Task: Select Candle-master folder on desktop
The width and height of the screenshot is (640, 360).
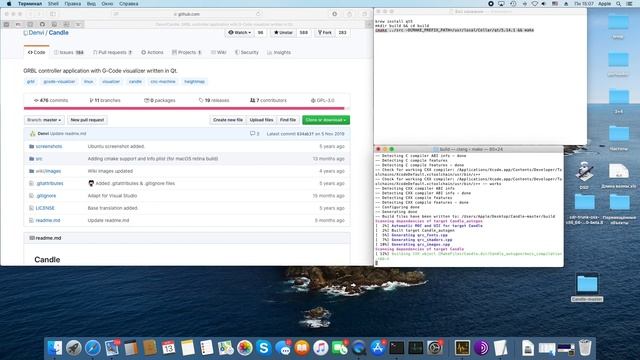Action: [x=587, y=288]
